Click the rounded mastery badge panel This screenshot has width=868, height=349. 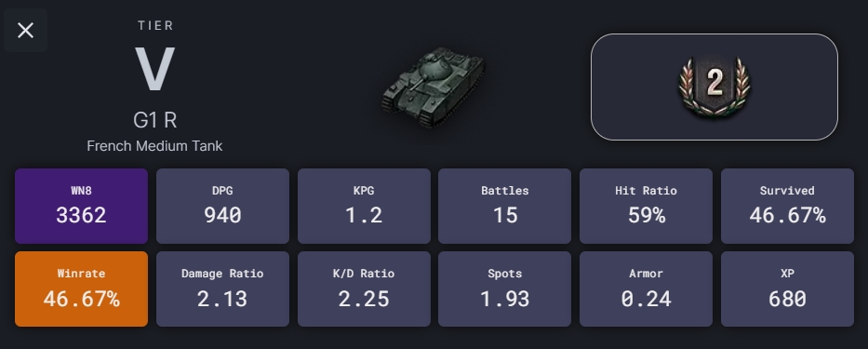(714, 87)
